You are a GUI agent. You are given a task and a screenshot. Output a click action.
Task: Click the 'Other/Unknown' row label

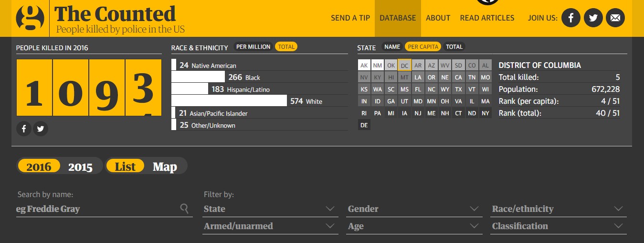pyautogui.click(x=213, y=125)
